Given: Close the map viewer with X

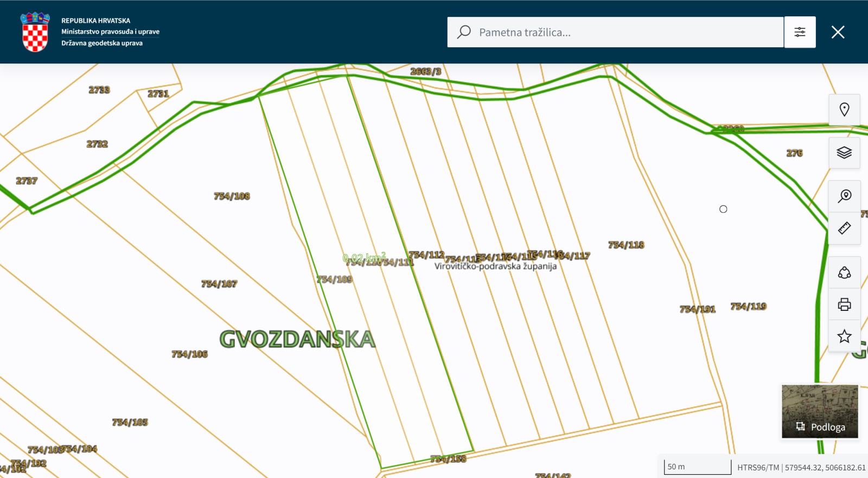Looking at the screenshot, I should pos(838,32).
